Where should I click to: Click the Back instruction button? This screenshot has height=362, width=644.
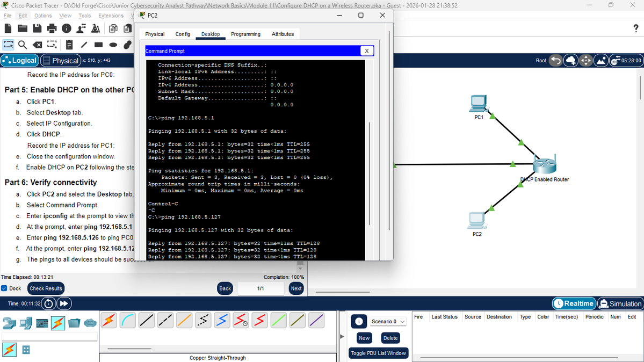point(225,288)
